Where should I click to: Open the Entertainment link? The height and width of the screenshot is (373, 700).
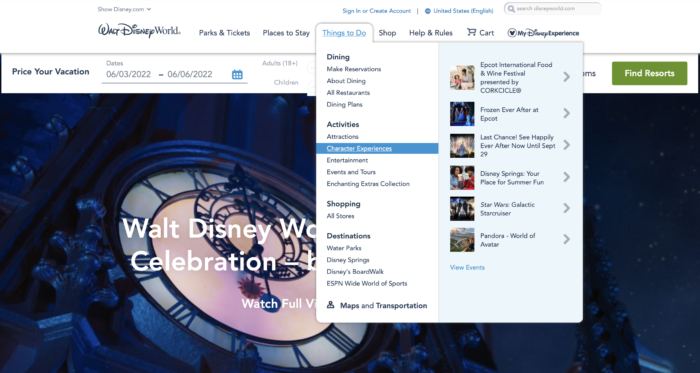(x=347, y=160)
